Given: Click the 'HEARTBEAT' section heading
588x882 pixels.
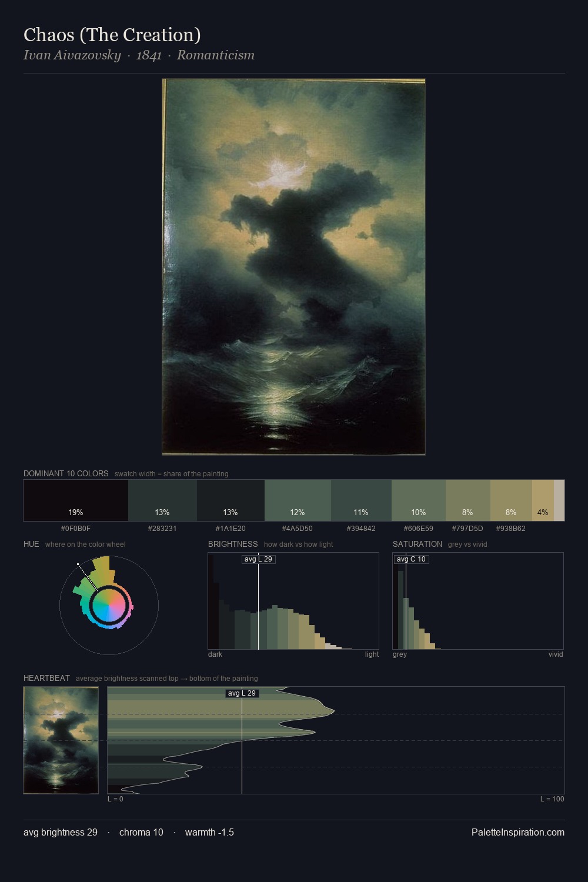Looking at the screenshot, I should pyautogui.click(x=46, y=678).
